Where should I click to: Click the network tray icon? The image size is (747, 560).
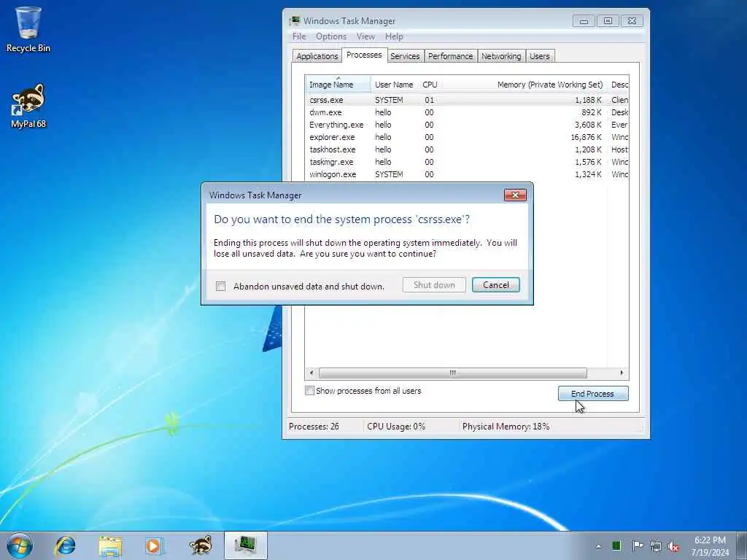click(x=656, y=546)
